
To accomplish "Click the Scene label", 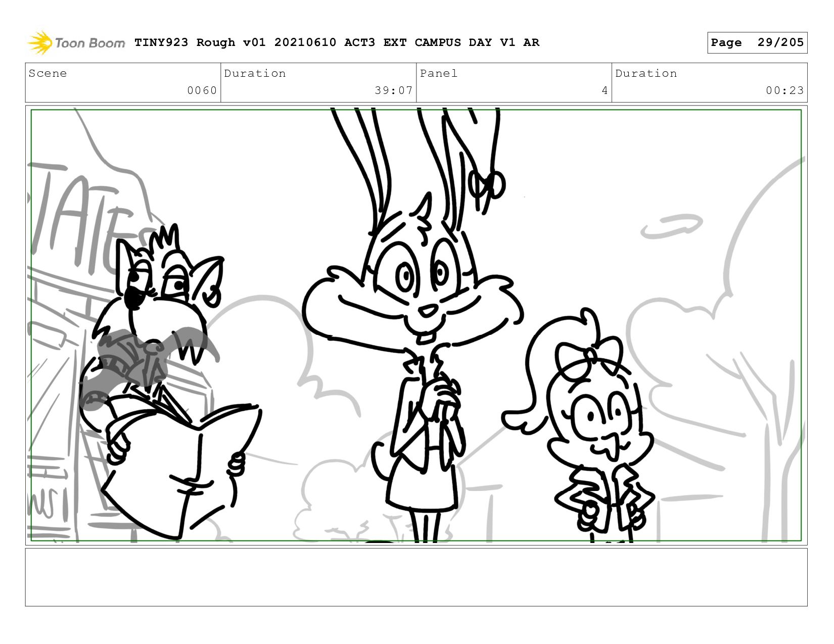I will pyautogui.click(x=48, y=73).
